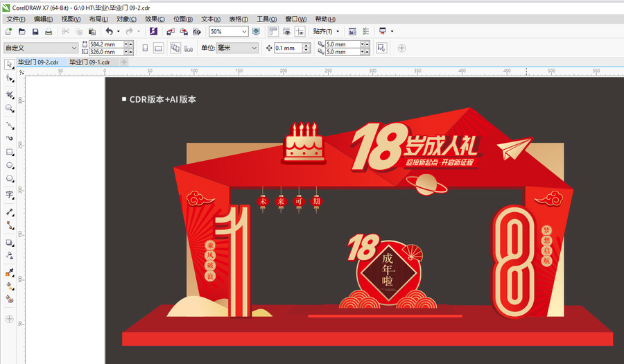Screen dimensions: 624x364
Task: Expand the application launcher dropdown arrow
Action: [392, 31]
